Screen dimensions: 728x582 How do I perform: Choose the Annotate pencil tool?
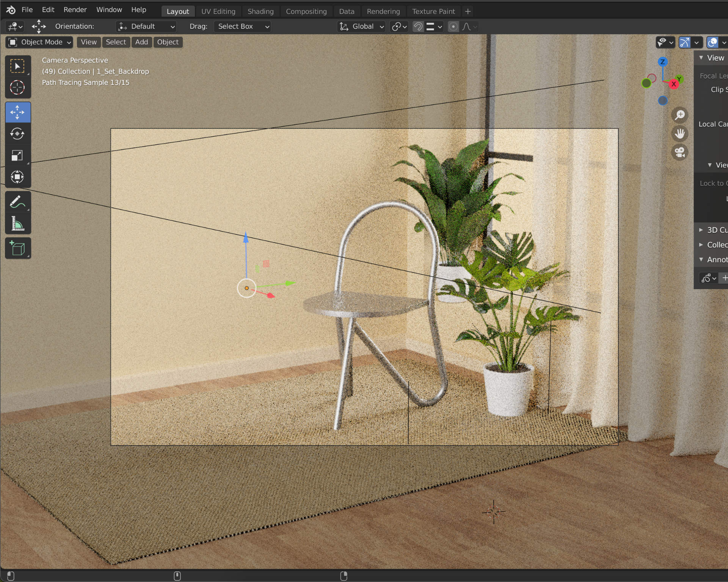[x=17, y=202]
